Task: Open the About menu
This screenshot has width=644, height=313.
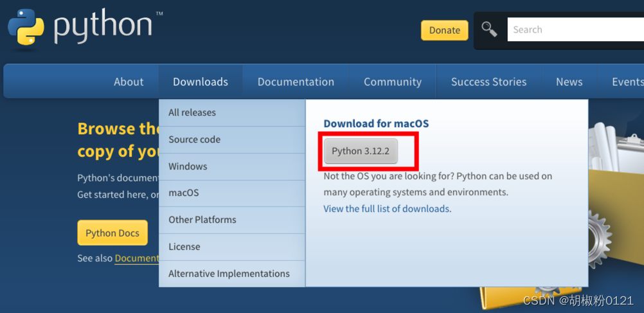Action: coord(129,82)
